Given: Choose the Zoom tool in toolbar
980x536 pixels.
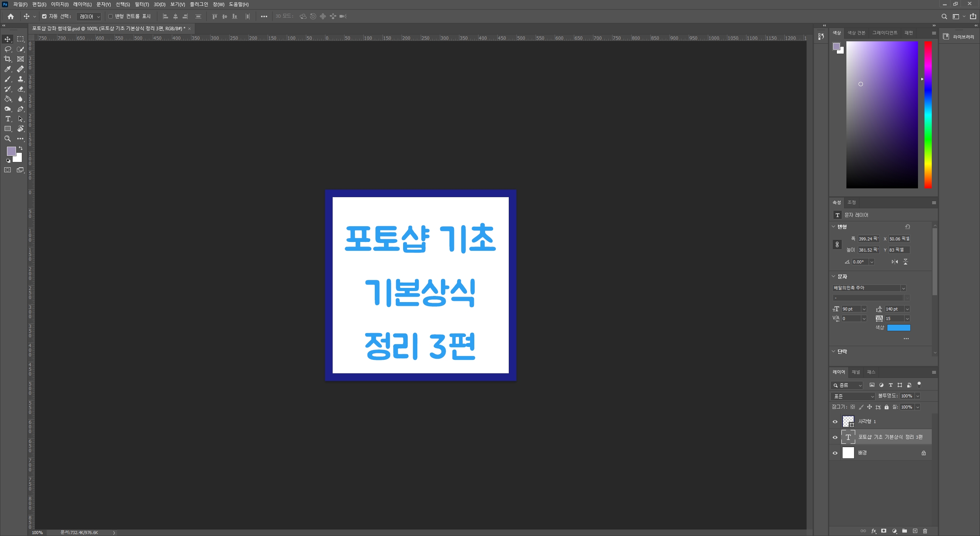Looking at the screenshot, I should [x=8, y=139].
